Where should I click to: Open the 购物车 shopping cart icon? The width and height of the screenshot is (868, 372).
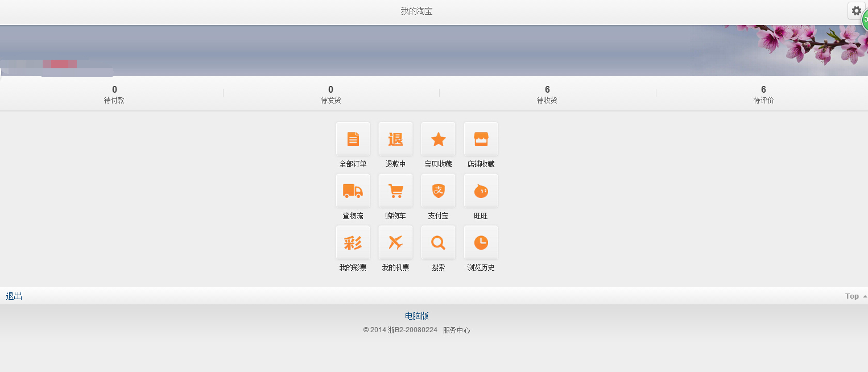[395, 191]
